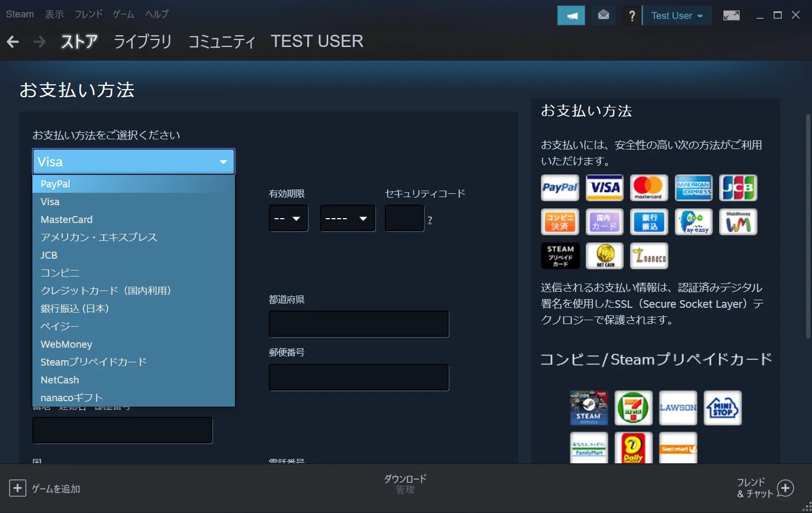The image size is (812, 513).
Task: Click the MINI STOP store logo
Action: point(722,408)
